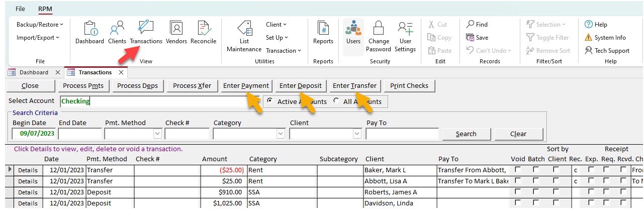The image size is (644, 220).
Task: Open Details for Davidson, Linda row
Action: [28, 203]
